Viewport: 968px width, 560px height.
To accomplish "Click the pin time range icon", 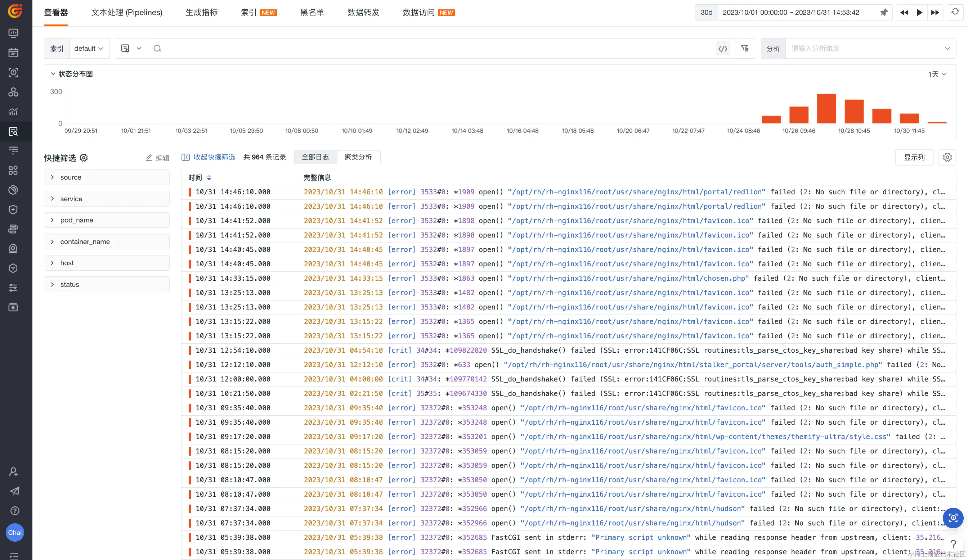I will click(884, 12).
